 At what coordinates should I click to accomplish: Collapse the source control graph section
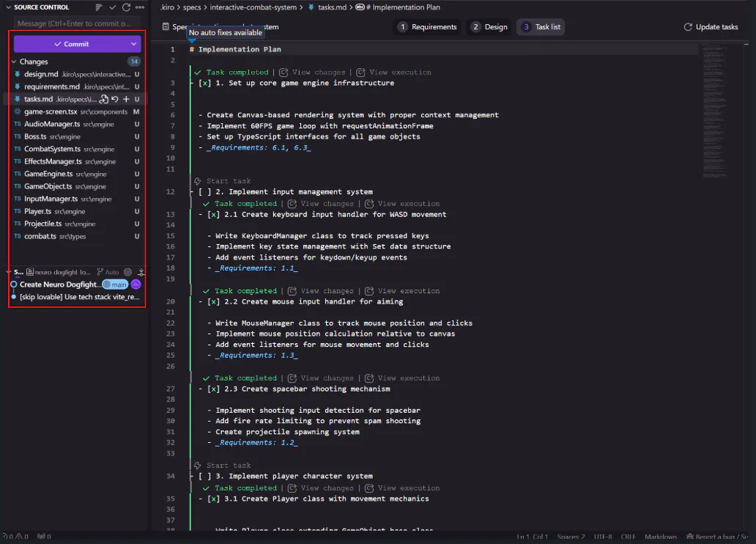pyautogui.click(x=8, y=272)
